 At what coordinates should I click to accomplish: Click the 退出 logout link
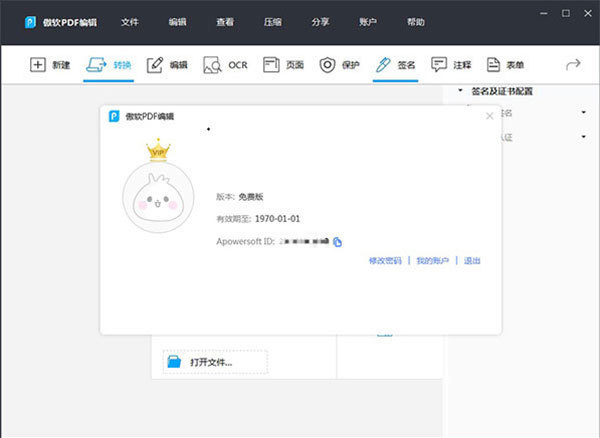(472, 261)
